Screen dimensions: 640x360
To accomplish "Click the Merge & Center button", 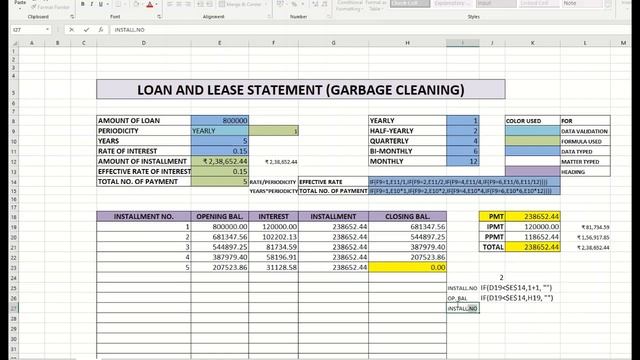I will 241,4.
